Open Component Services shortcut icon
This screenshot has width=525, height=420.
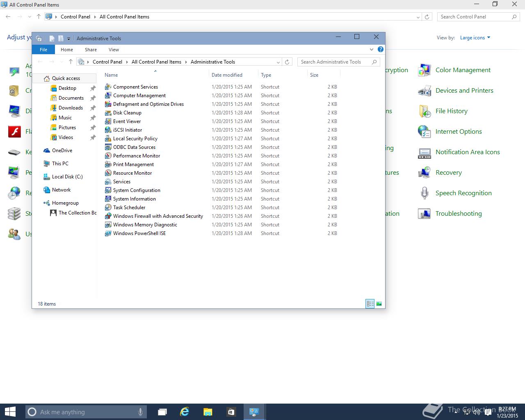tap(108, 87)
